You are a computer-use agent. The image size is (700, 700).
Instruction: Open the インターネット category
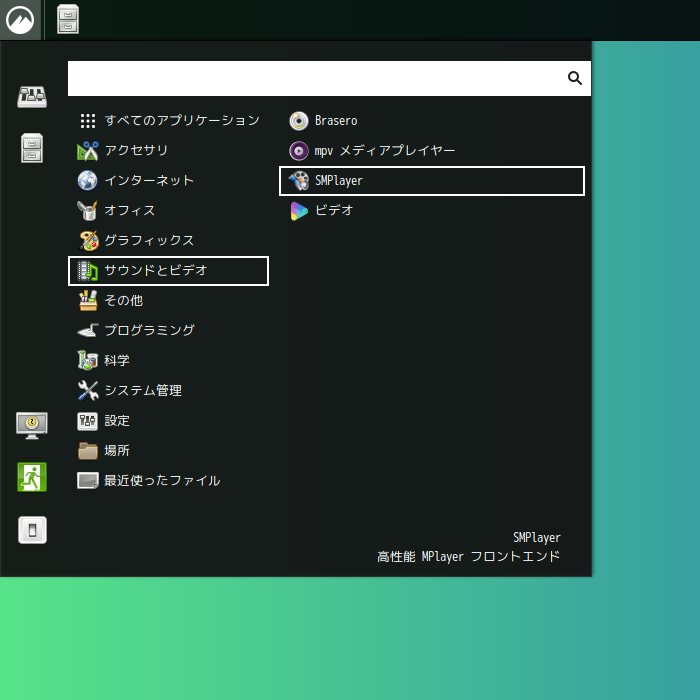[168, 180]
